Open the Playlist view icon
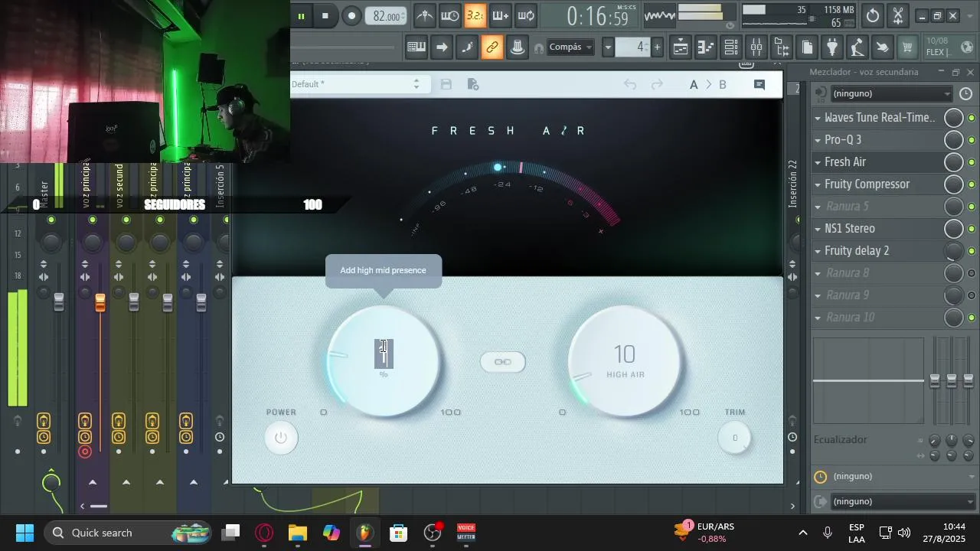The width and height of the screenshot is (980, 551). point(681,47)
